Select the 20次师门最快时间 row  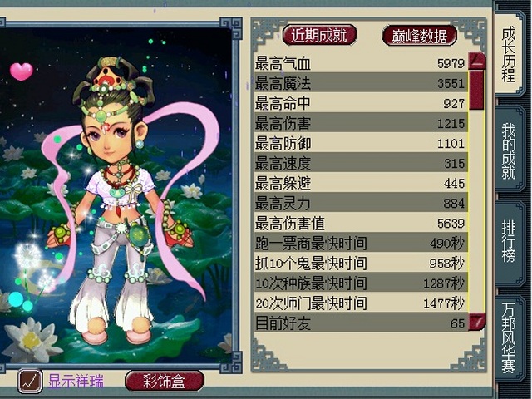click(361, 303)
